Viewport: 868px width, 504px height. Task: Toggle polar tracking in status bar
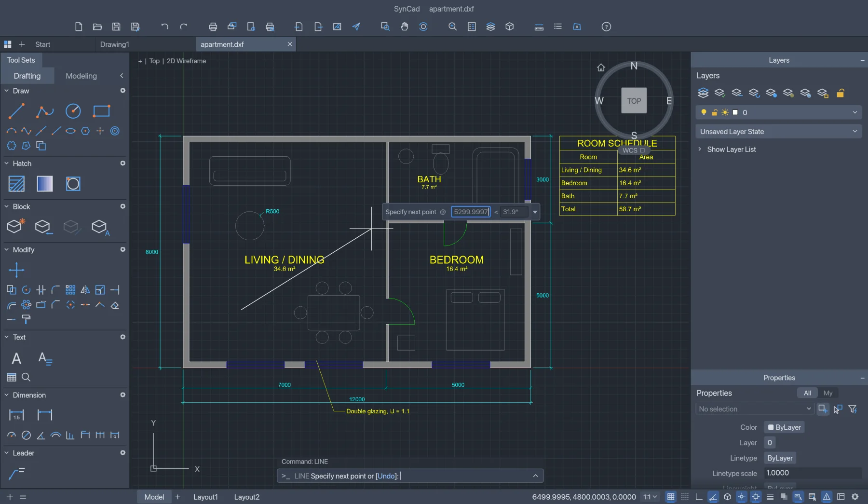(x=713, y=497)
